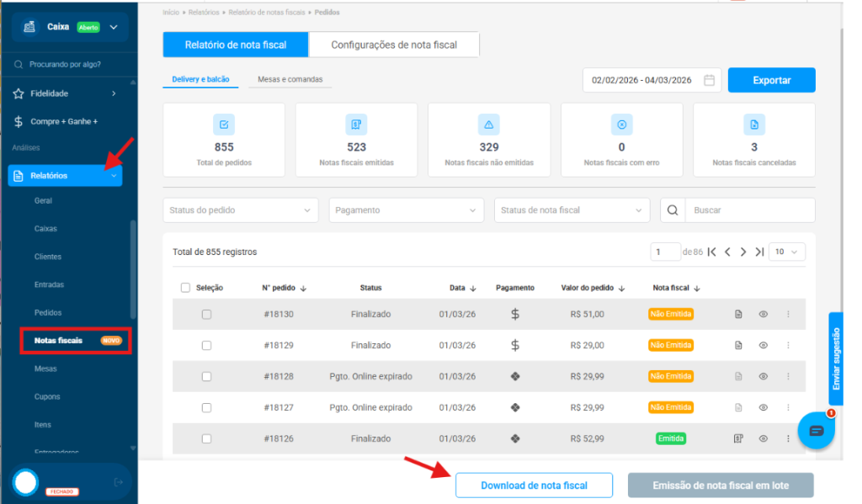This screenshot has width=862, height=504.
Task: Open the document icon for order #18129
Action: [x=738, y=345]
